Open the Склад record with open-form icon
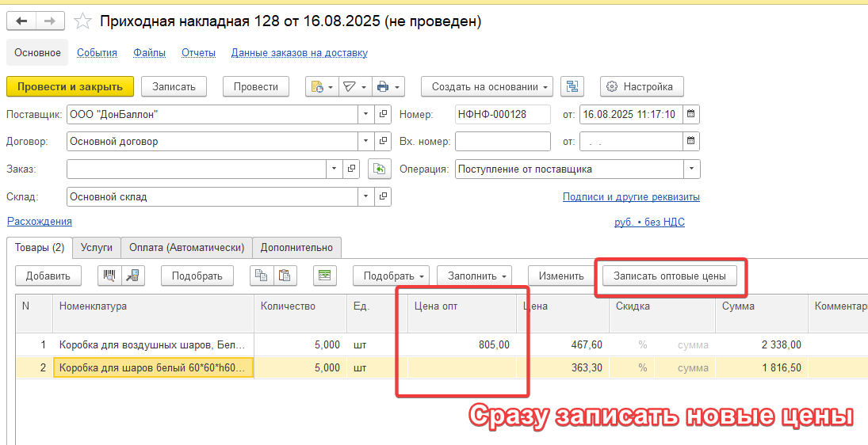Viewport: 868px width, 445px height. pyautogui.click(x=383, y=197)
